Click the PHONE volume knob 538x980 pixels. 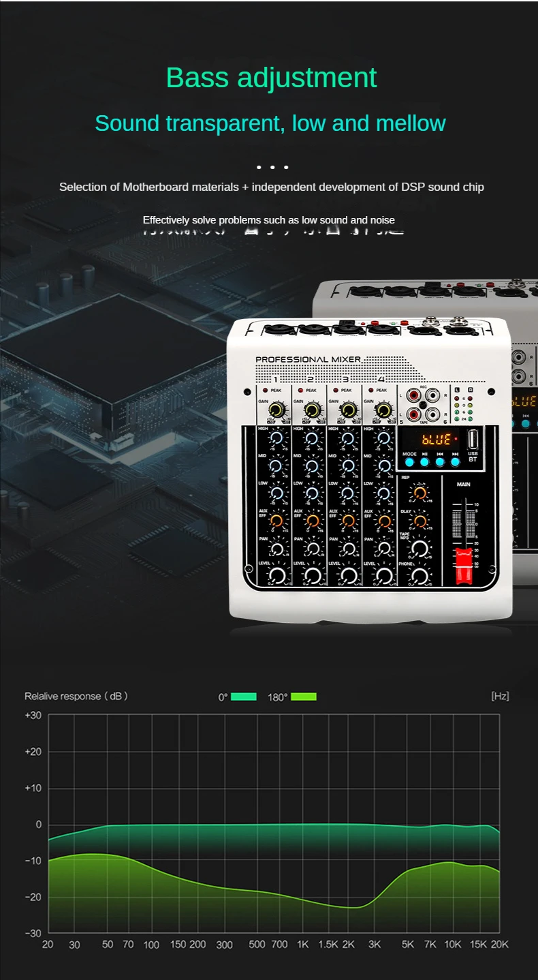[x=420, y=576]
